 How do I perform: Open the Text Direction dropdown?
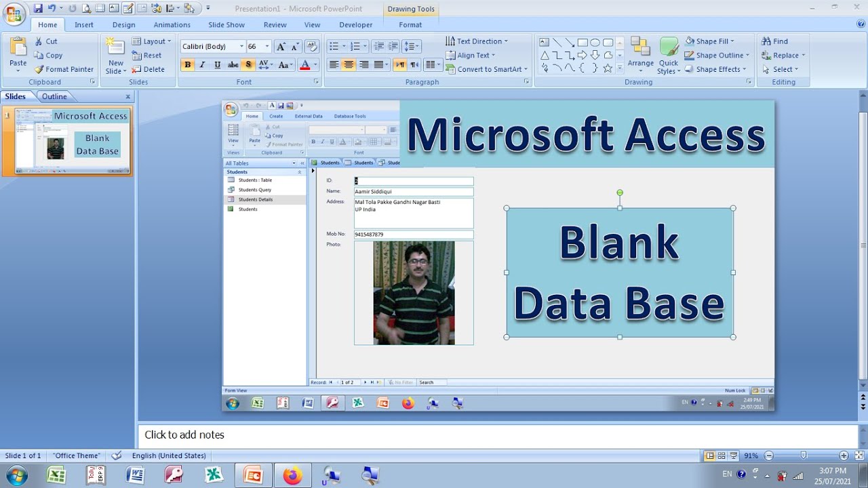[x=477, y=41]
